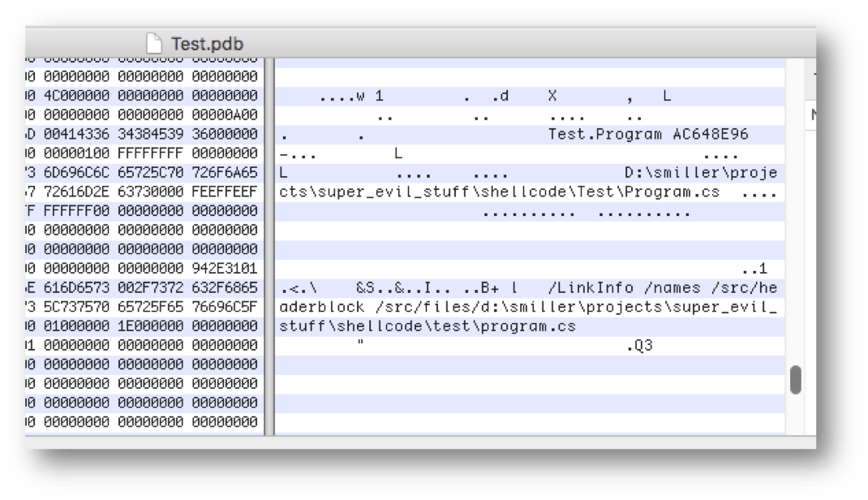Click hex value 632F6865
The height and width of the screenshot is (500, 868).
(x=225, y=287)
